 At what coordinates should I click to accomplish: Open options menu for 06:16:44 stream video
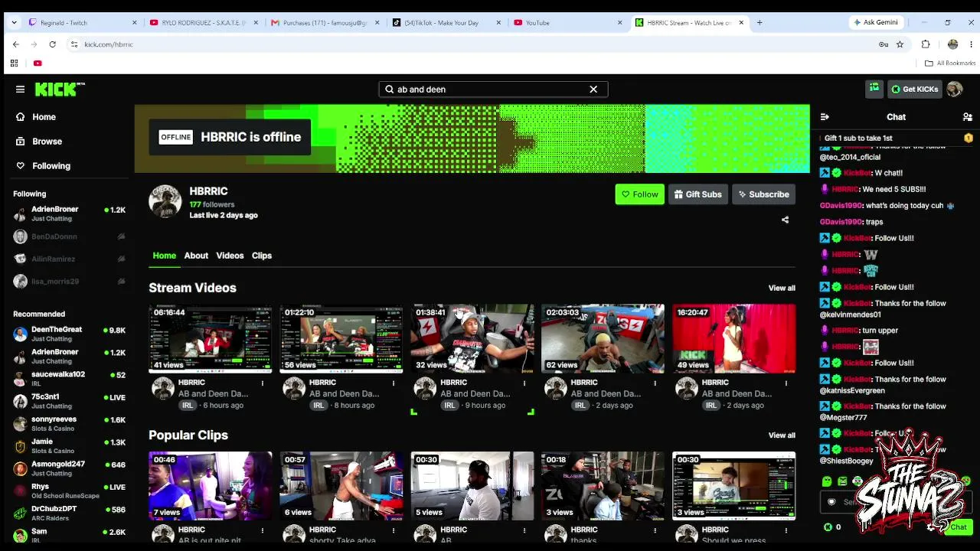coord(263,383)
